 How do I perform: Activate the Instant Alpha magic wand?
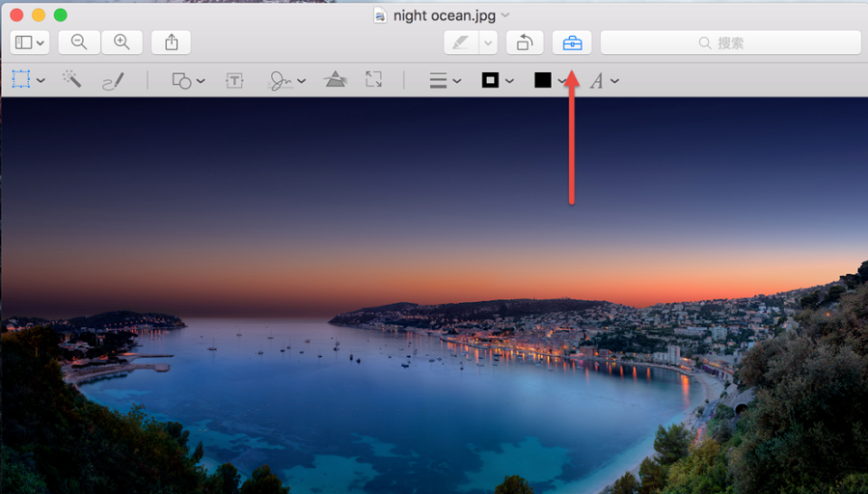[x=72, y=79]
